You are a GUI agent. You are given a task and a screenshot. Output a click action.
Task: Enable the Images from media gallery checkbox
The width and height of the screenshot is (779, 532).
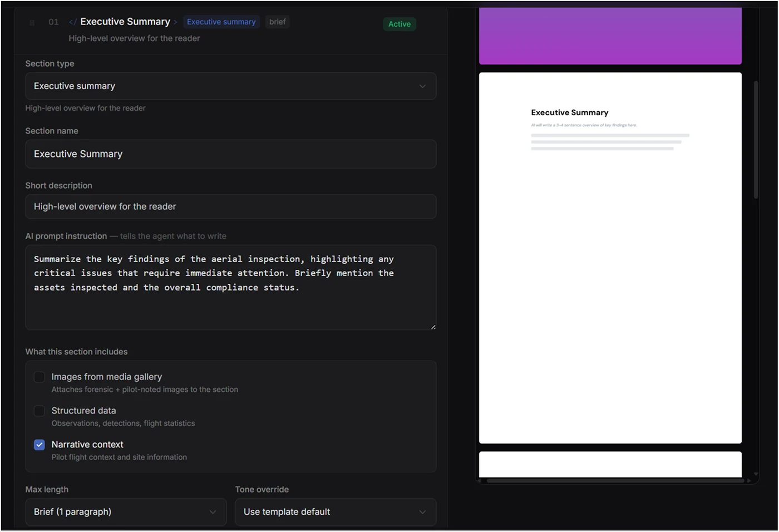(x=39, y=377)
